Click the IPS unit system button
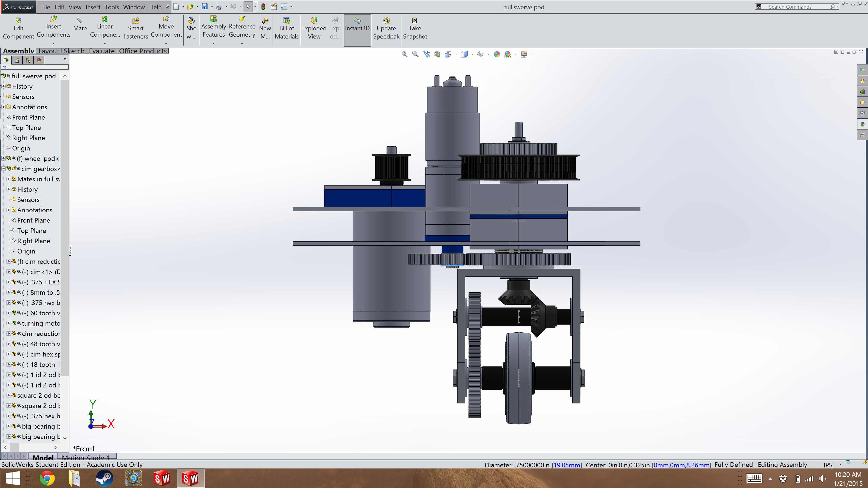 pos(828,465)
